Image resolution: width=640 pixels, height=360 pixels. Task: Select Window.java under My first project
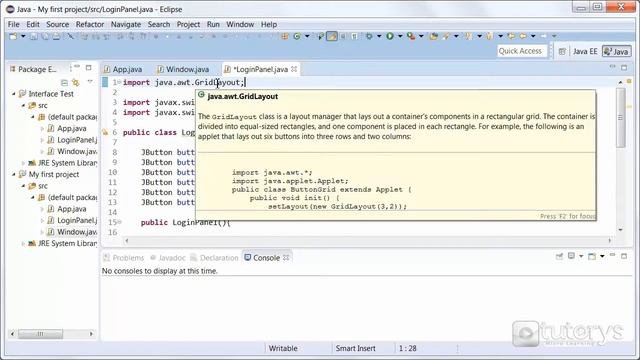click(77, 232)
